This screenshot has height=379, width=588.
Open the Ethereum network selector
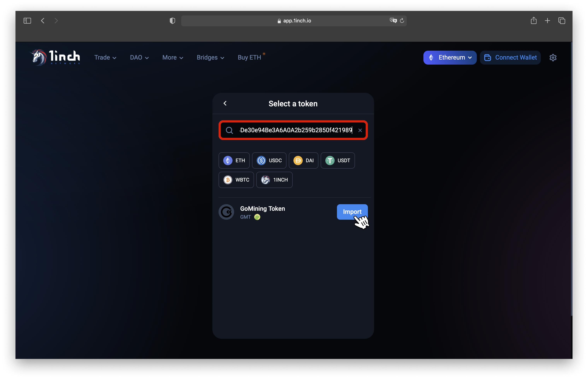pyautogui.click(x=450, y=58)
